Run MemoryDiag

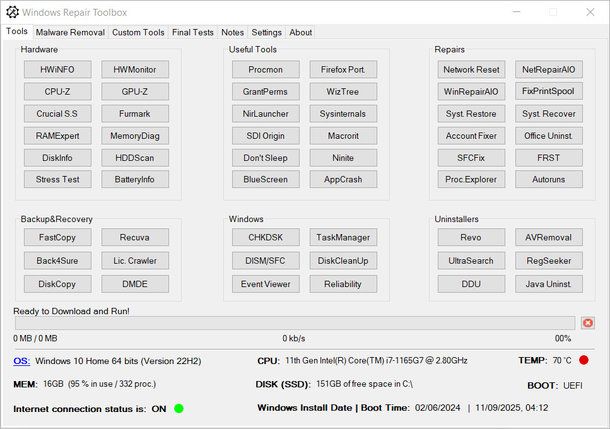[x=135, y=136]
